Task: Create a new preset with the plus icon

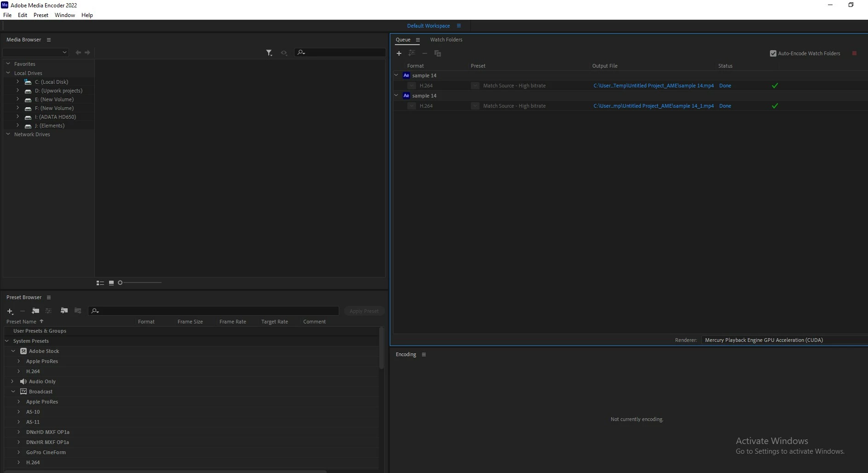Action: pyautogui.click(x=10, y=311)
